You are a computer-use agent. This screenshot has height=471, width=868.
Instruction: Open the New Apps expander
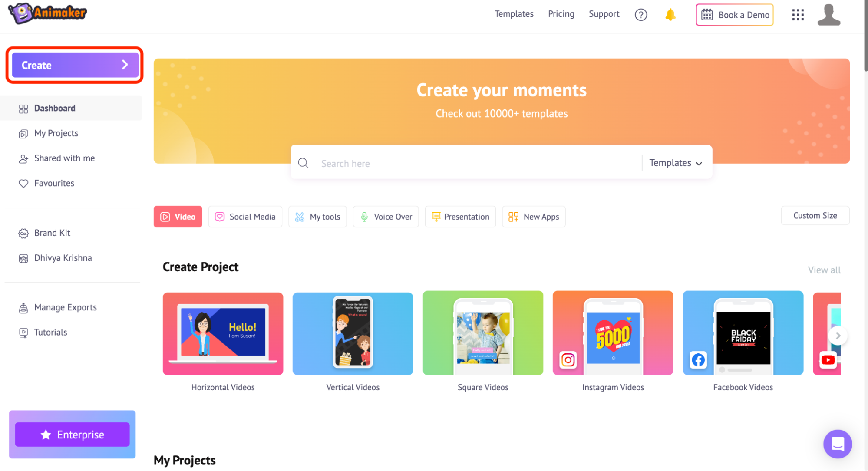[534, 216]
